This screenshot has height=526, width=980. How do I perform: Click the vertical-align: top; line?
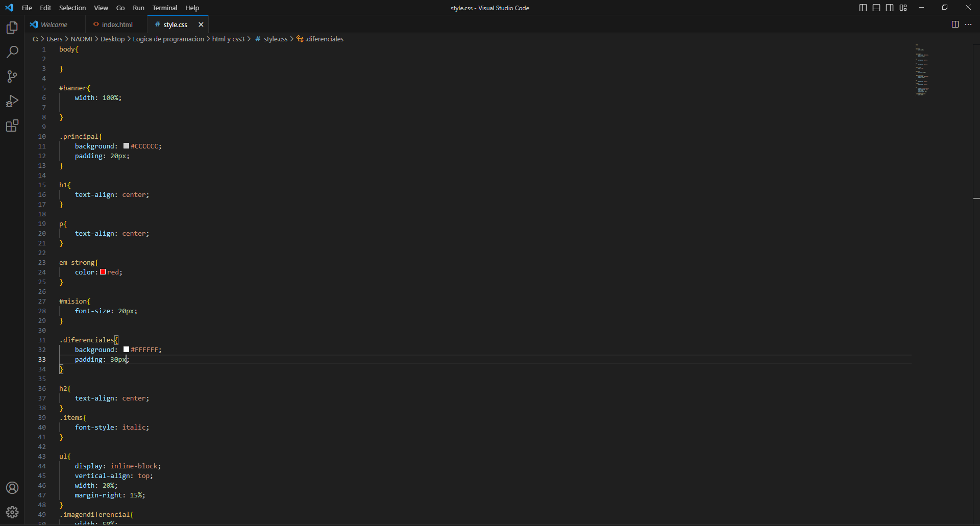pyautogui.click(x=114, y=476)
